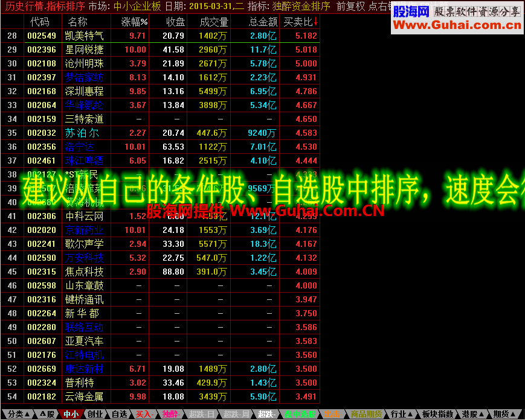The image size is (525, 420).
Task: Select stock 珠江啤酒
Action: [x=85, y=161]
